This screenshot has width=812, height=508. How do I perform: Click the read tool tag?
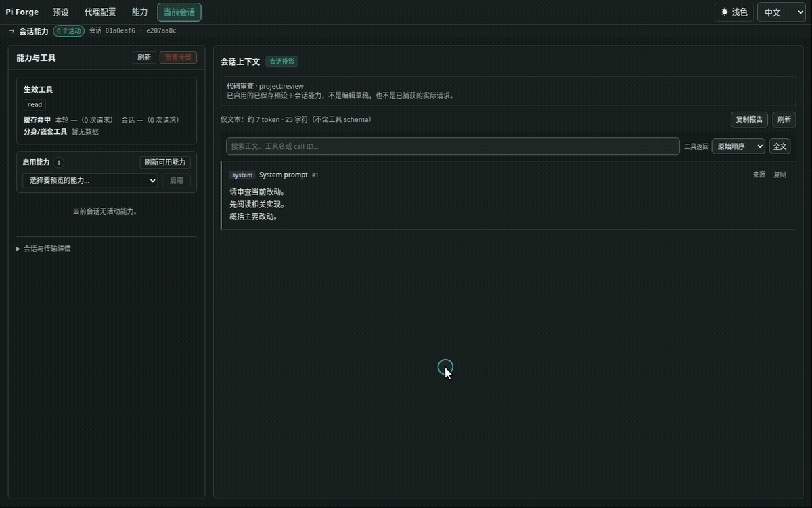point(35,105)
